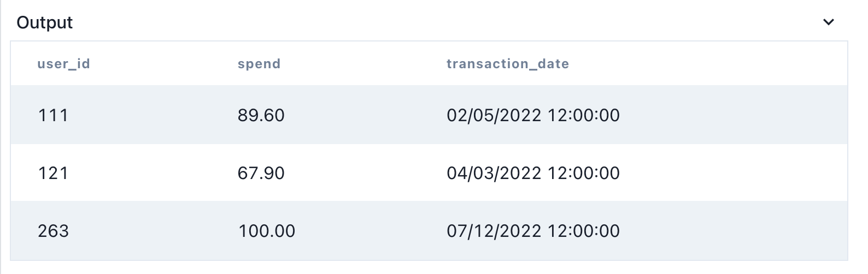Click date 02/05/2022 12:00:00
The image size is (868, 274).
533,115
